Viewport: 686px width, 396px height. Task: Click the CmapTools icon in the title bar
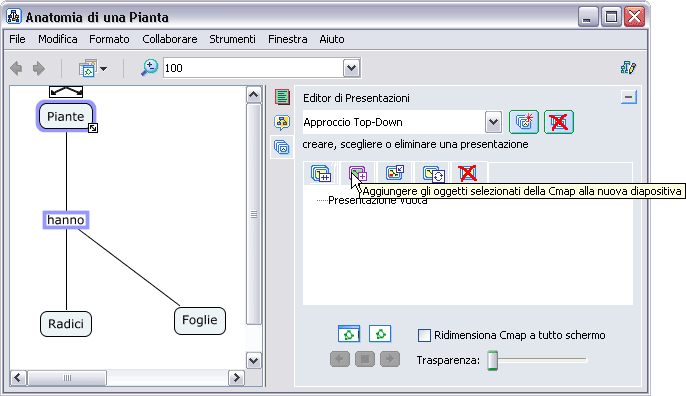[x=14, y=17]
